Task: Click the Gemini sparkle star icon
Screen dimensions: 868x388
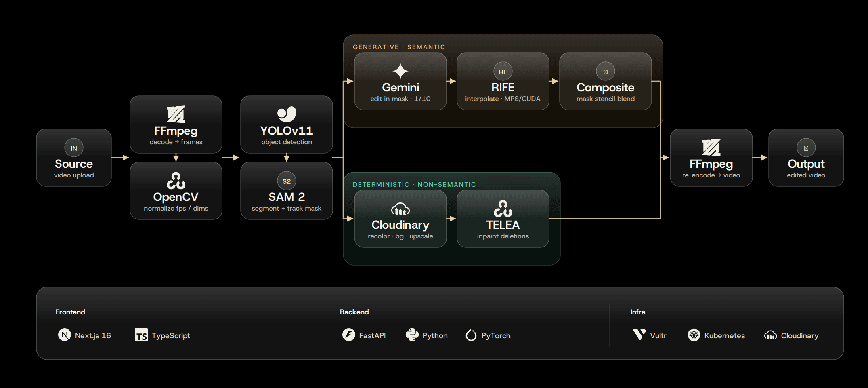Action: point(400,71)
